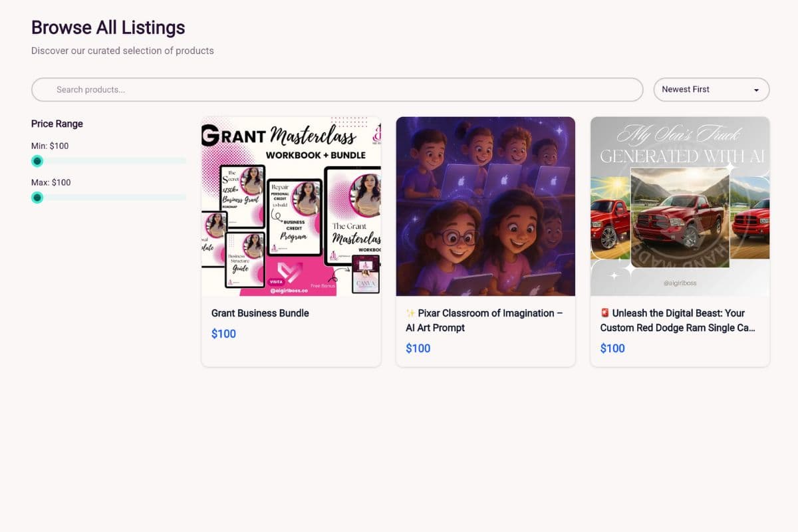
Task: Click the sparkles emoji on the Pixar listing
Action: coord(411,313)
